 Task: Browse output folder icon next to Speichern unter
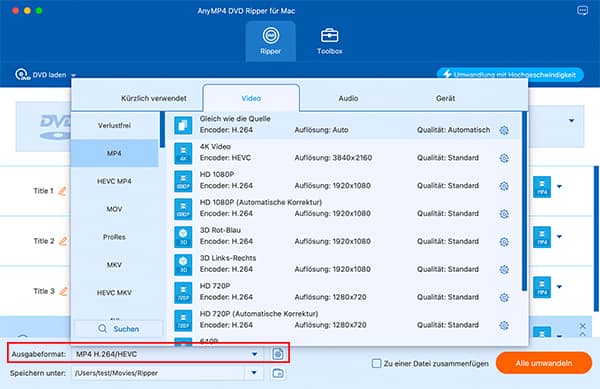point(278,373)
